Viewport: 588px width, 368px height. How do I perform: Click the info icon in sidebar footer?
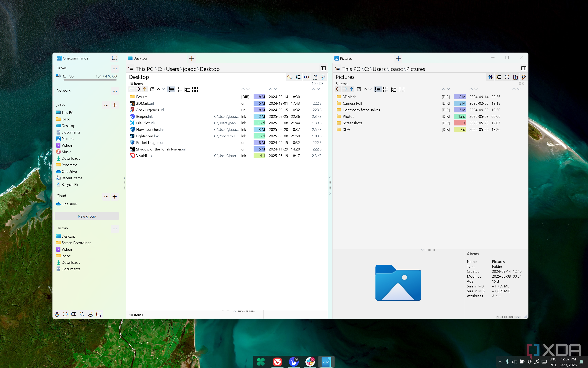65,314
